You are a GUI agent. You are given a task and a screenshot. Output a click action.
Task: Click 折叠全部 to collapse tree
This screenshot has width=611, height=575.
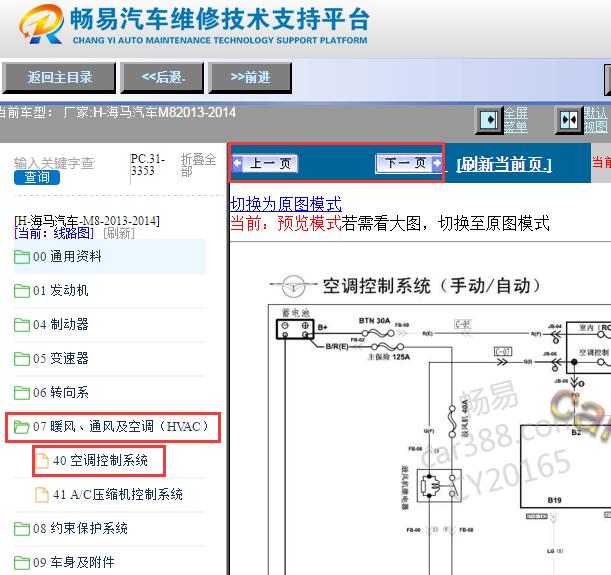click(x=198, y=165)
